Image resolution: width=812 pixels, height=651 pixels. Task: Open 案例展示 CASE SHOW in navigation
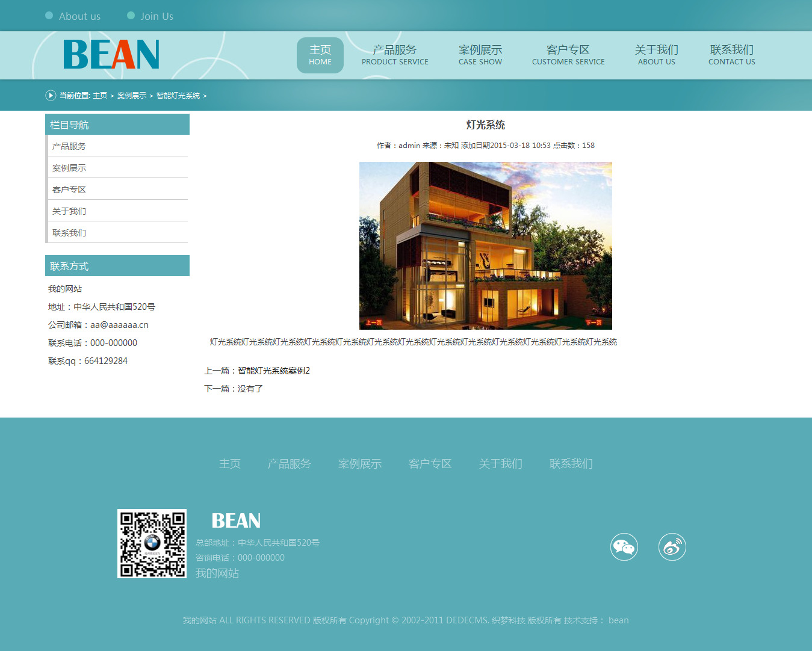click(x=480, y=55)
